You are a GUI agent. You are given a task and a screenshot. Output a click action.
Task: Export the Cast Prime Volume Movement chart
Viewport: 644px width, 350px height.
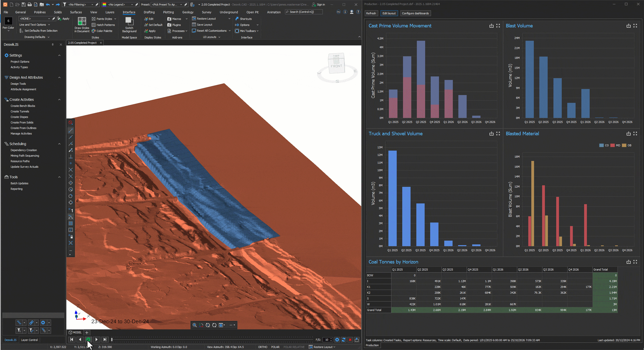click(x=491, y=26)
